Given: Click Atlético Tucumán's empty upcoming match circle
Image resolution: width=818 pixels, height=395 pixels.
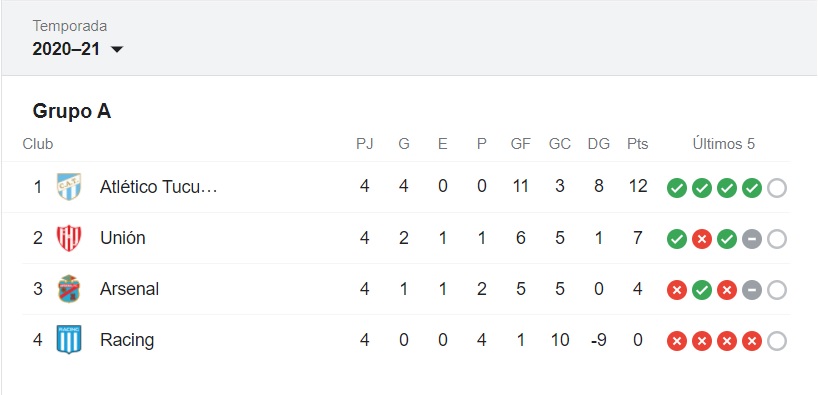Looking at the screenshot, I should 777,188.
